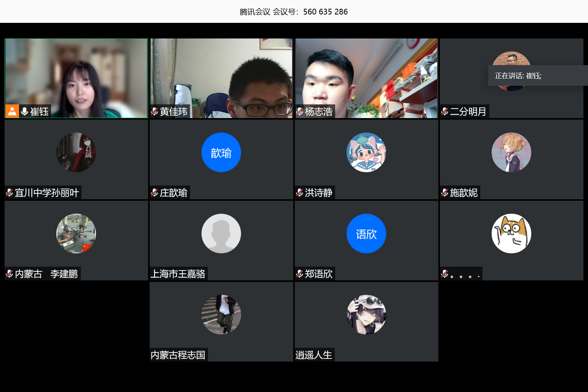Click the muted mic icon for 宜川中学孙丽叶
The height and width of the screenshot is (392, 588).
click(10, 193)
